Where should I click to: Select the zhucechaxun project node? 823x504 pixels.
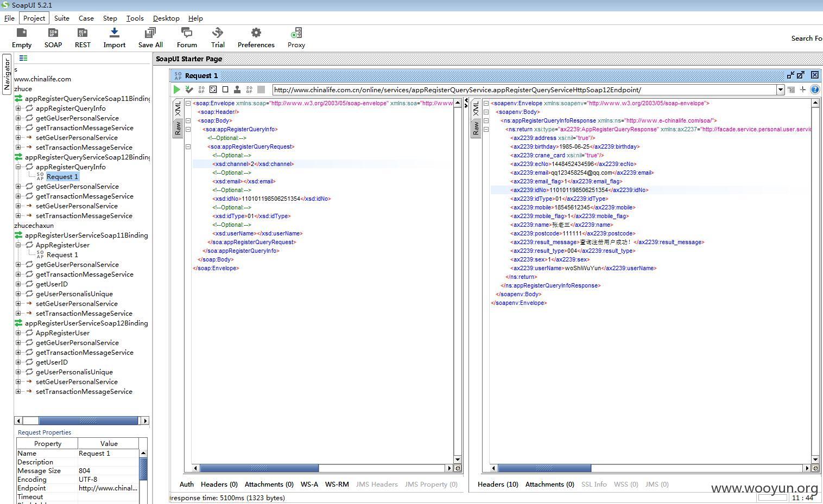(x=34, y=226)
